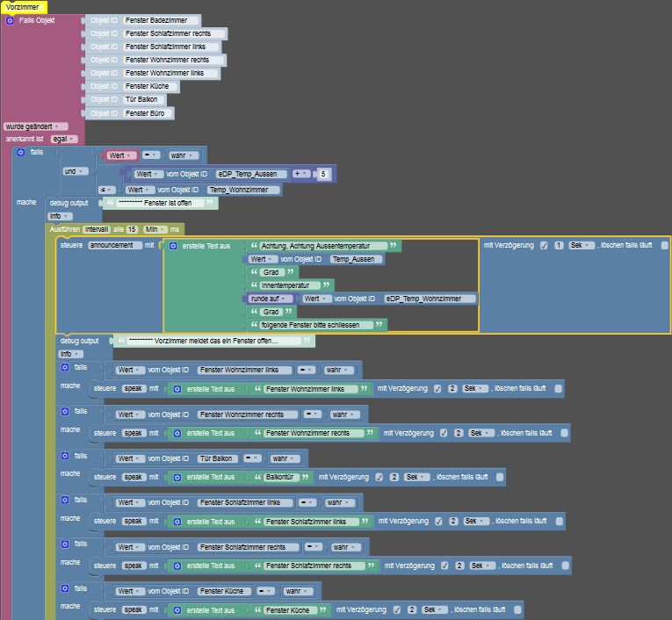Open the und logic operator dropdown

[x=76, y=171]
